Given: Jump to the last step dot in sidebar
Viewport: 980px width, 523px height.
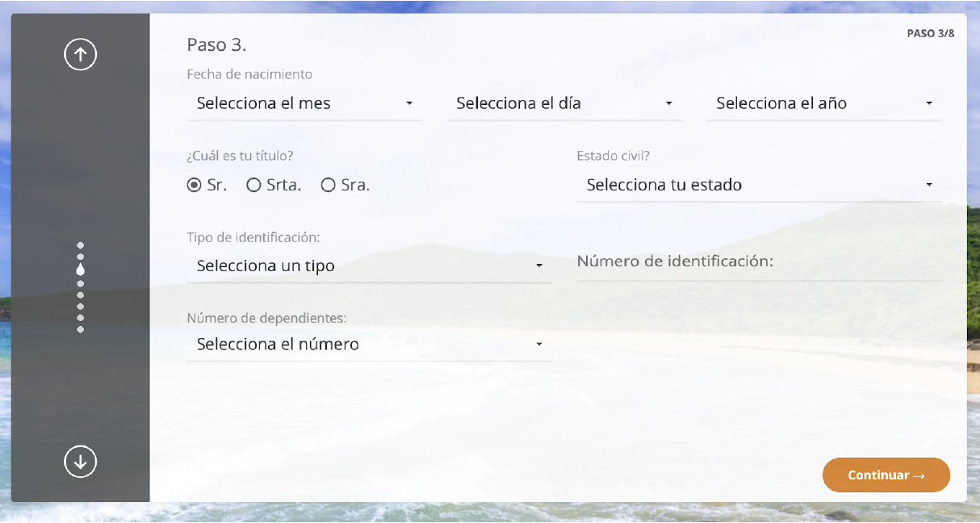Looking at the screenshot, I should point(80,329).
